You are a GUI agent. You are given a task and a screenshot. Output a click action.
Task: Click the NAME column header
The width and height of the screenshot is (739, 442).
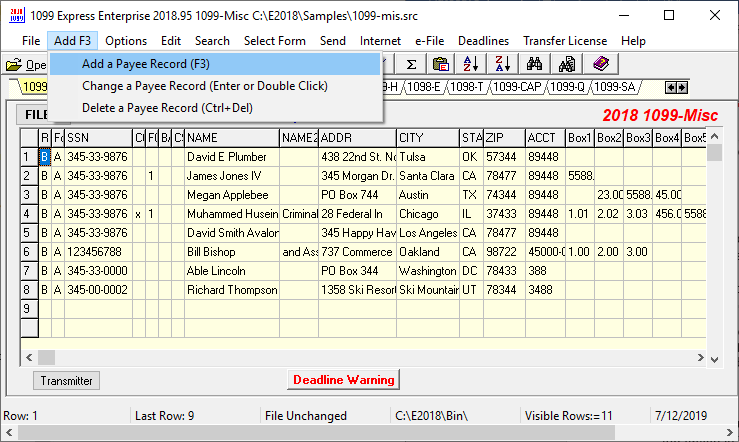232,138
